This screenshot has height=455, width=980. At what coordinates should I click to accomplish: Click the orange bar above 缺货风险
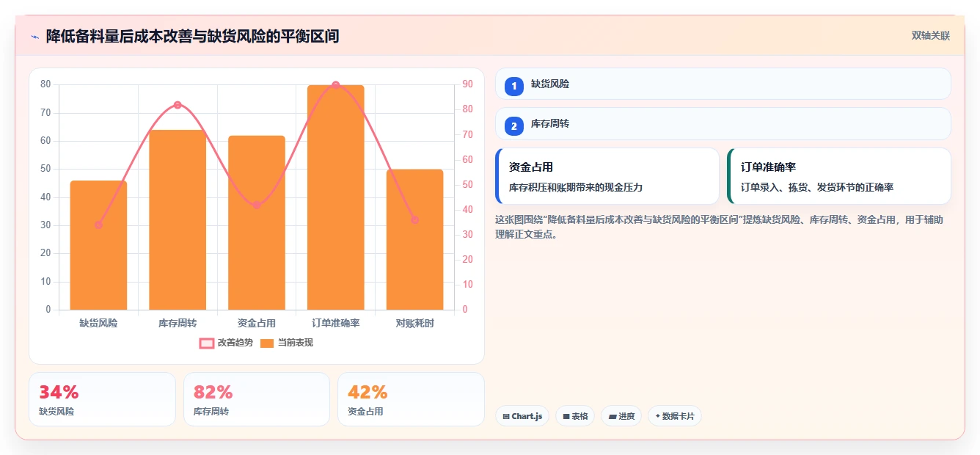98,245
